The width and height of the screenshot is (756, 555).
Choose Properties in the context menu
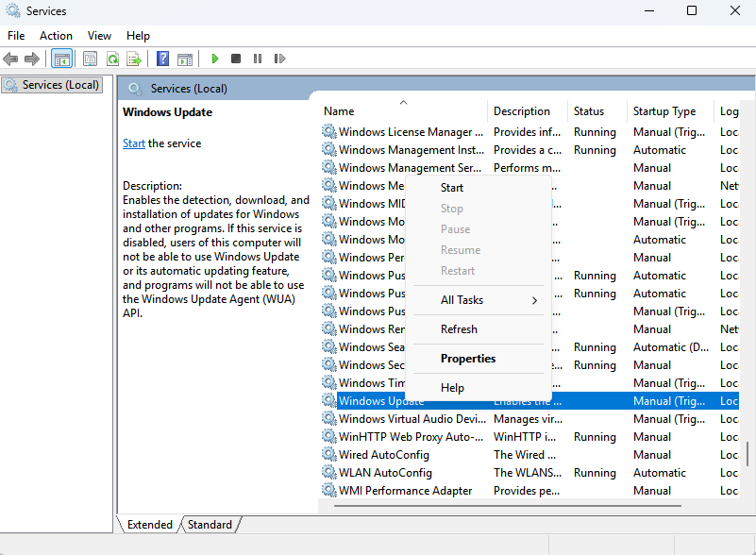(x=468, y=359)
